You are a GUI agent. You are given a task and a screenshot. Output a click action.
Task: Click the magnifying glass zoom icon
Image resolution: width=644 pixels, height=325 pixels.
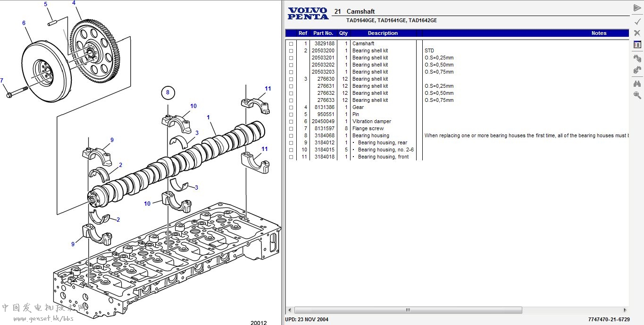(637, 95)
